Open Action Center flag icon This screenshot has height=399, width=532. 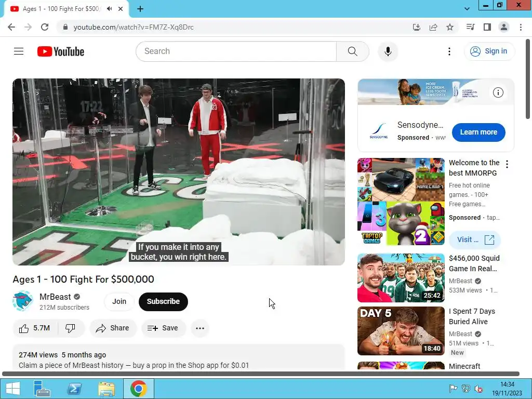pos(453,389)
